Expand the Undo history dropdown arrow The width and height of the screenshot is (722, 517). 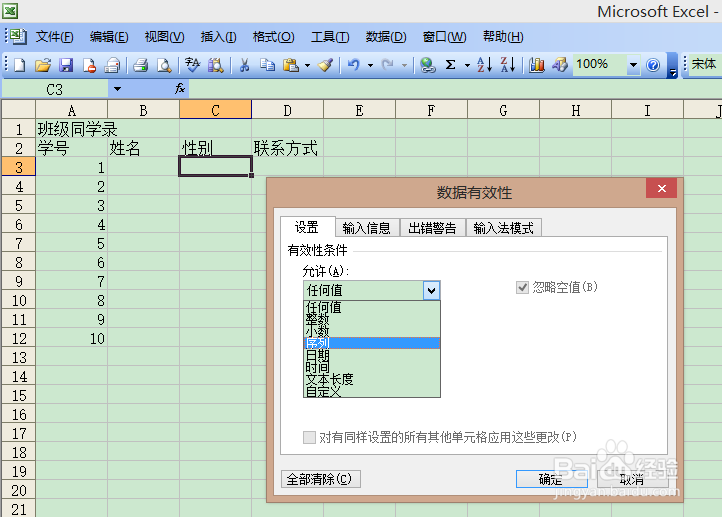click(370, 65)
